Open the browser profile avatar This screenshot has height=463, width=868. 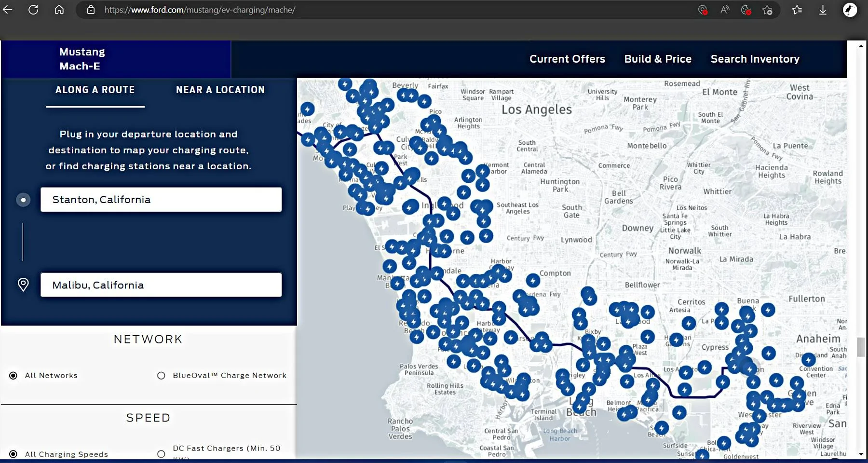pyautogui.click(x=850, y=10)
